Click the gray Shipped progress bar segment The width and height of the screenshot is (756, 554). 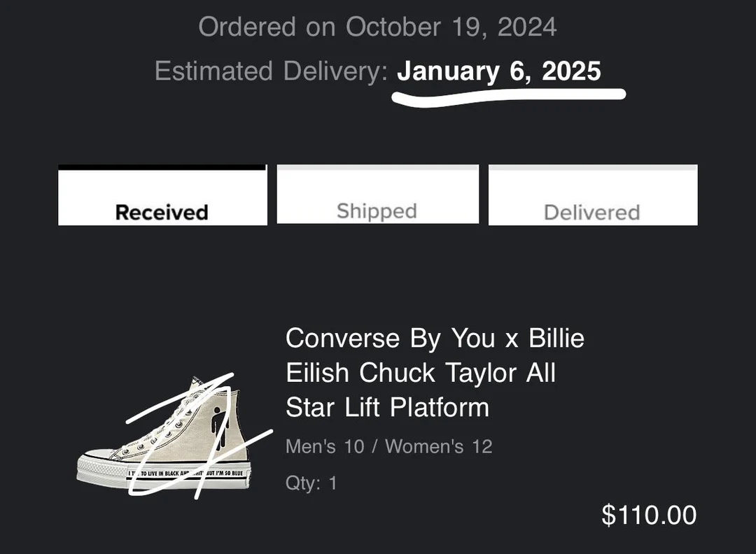377,168
